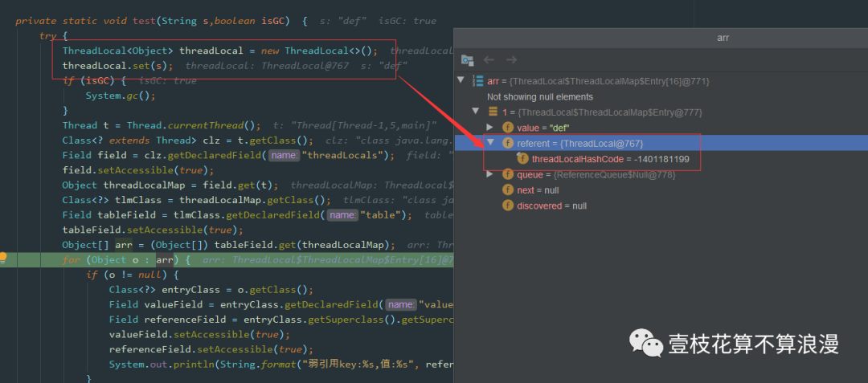Select the threadLocalHashCode value row
This screenshot has height=383, width=868.
611,159
